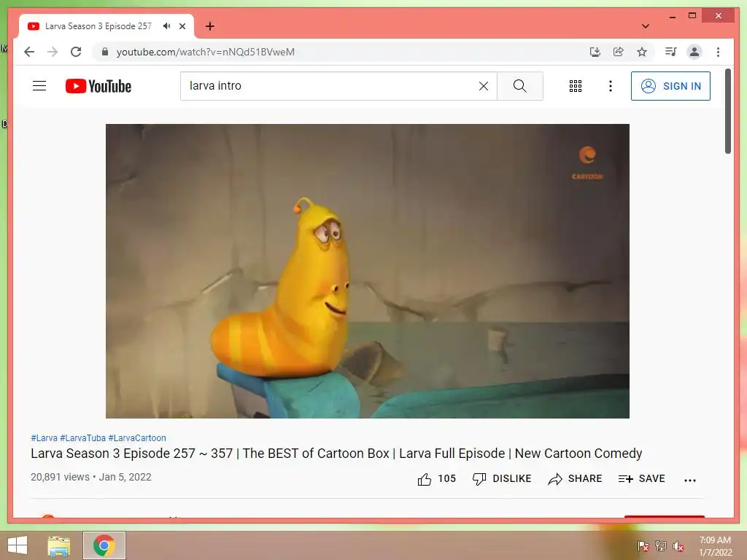
Task: Open the network tray icon
Action: click(x=661, y=546)
